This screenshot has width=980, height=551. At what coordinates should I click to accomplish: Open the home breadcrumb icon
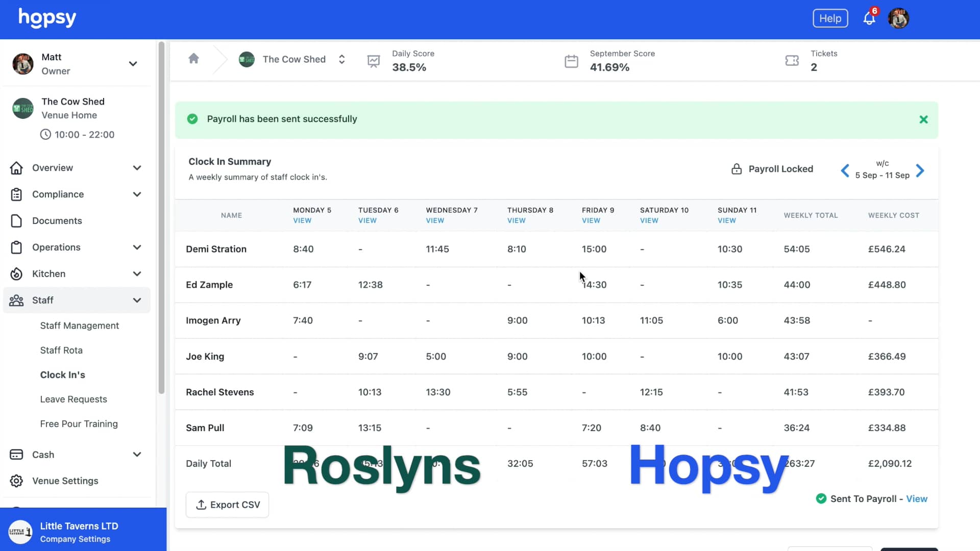click(x=193, y=58)
